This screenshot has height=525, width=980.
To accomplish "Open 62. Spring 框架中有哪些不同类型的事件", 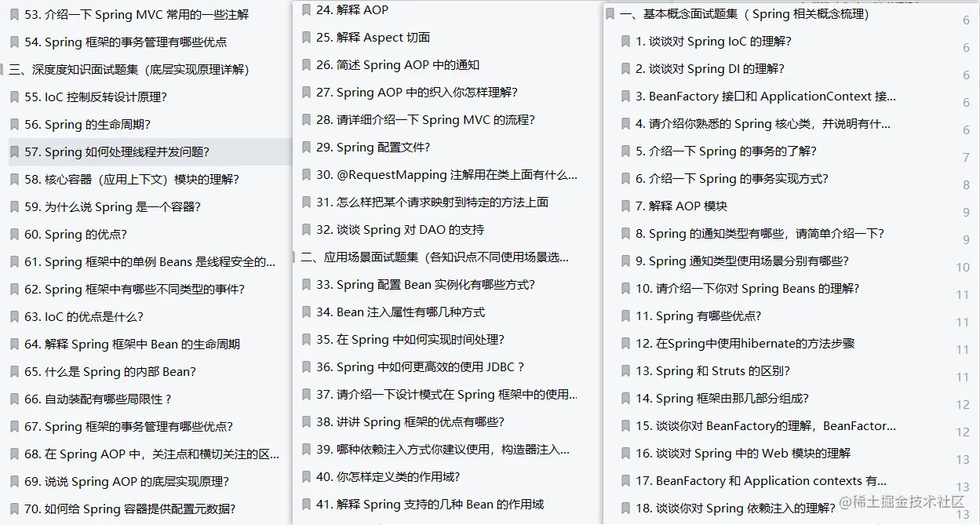I will point(134,290).
